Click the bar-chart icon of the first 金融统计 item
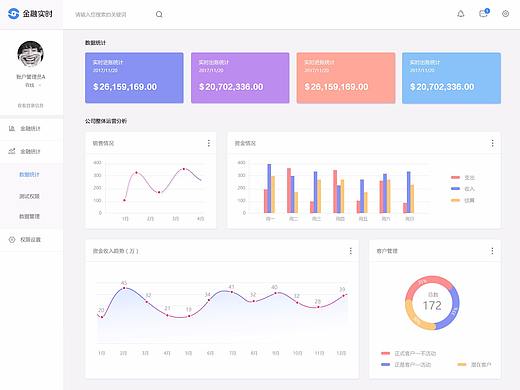Image resolution: width=520 pixels, height=390 pixels. point(12,128)
